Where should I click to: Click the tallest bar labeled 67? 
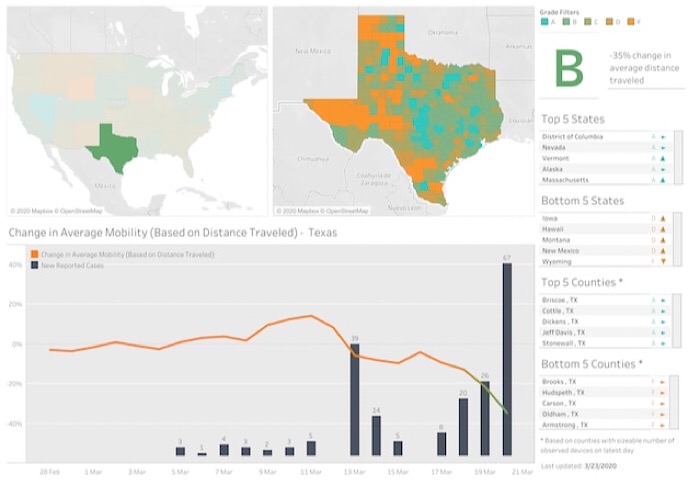[507, 360]
